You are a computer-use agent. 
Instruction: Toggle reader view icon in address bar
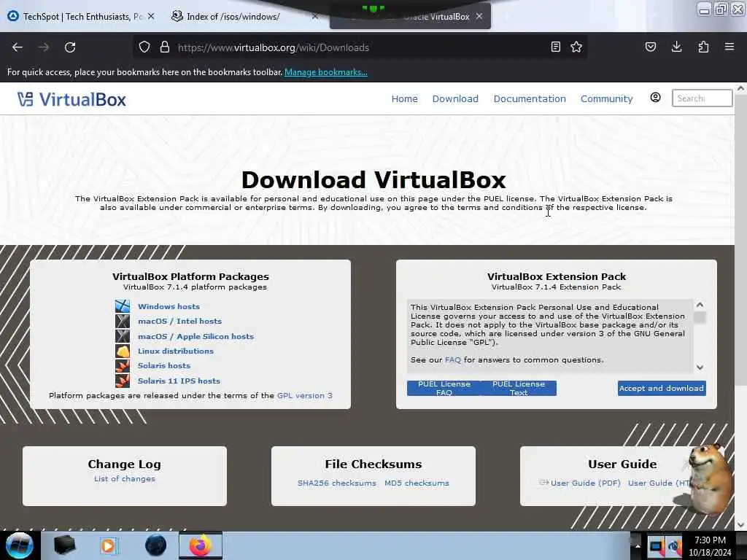pos(555,47)
